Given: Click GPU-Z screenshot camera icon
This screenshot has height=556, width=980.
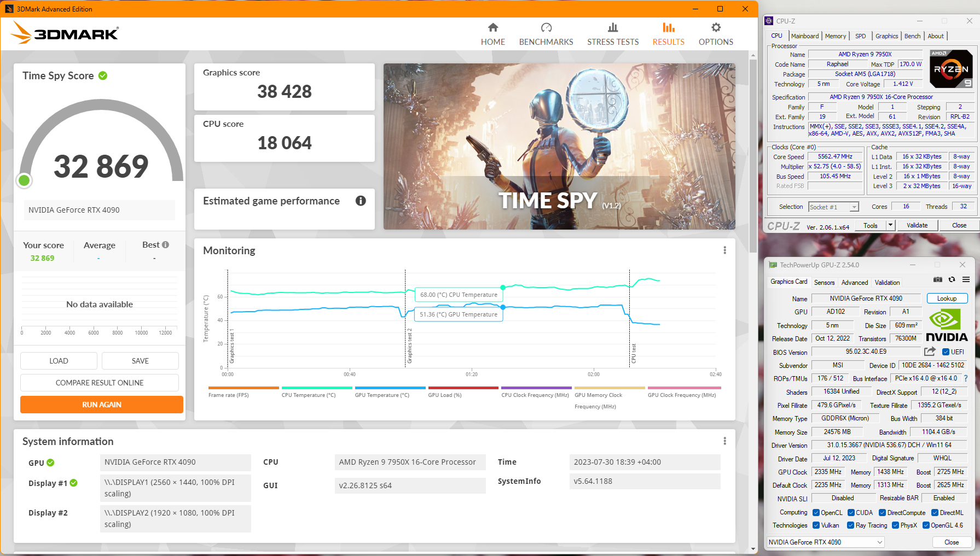Looking at the screenshot, I should click(937, 279).
